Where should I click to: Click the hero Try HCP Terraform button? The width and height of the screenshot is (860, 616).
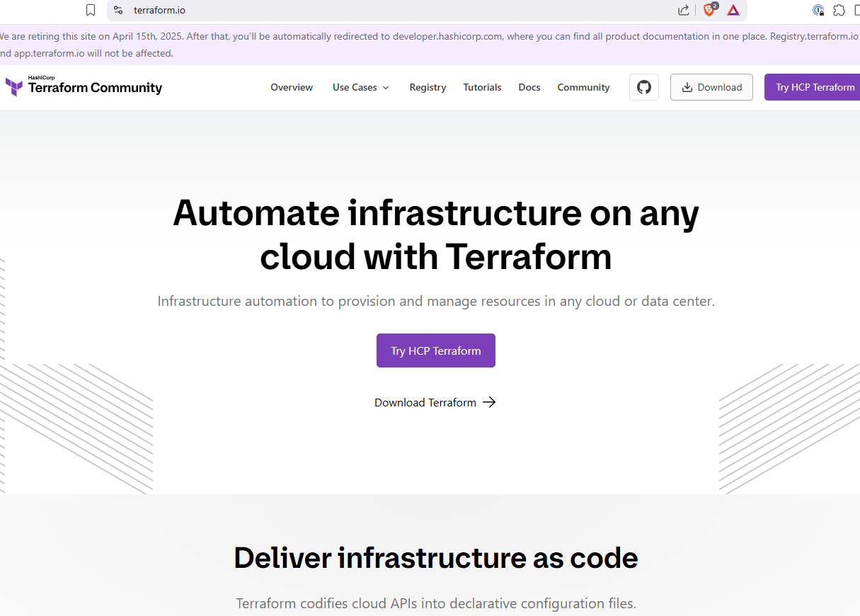pos(436,350)
